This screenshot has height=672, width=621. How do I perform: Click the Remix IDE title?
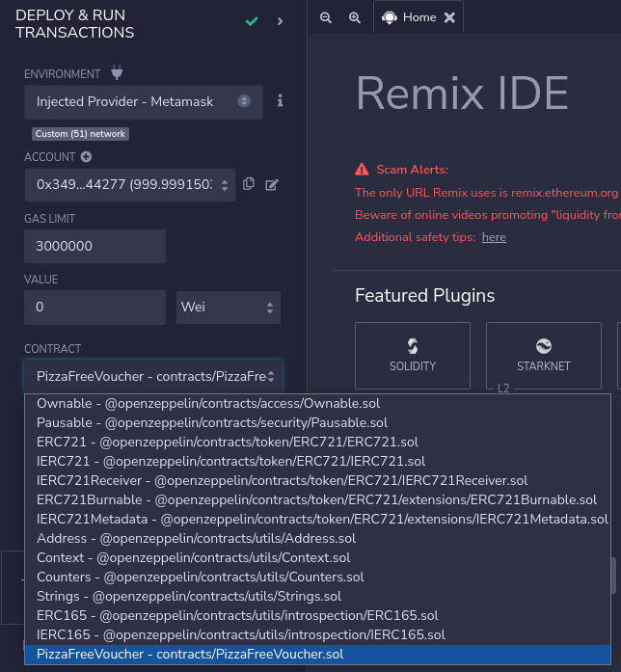click(462, 93)
